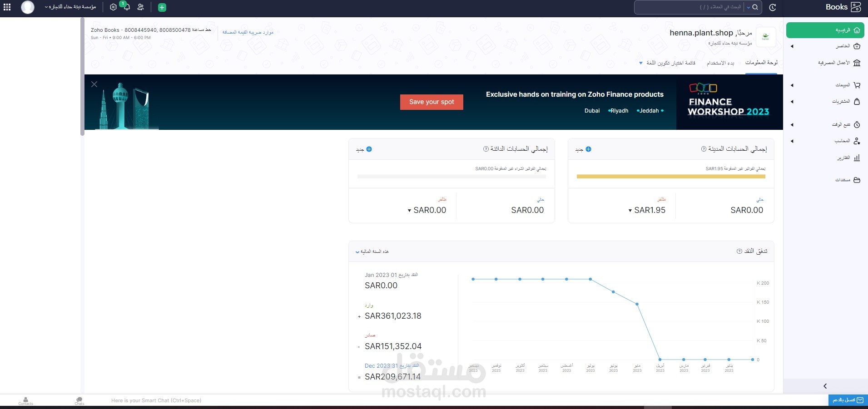This screenshot has width=868, height=409.
Task: Click the Smart Chat input bar
Action: pyautogui.click(x=156, y=400)
